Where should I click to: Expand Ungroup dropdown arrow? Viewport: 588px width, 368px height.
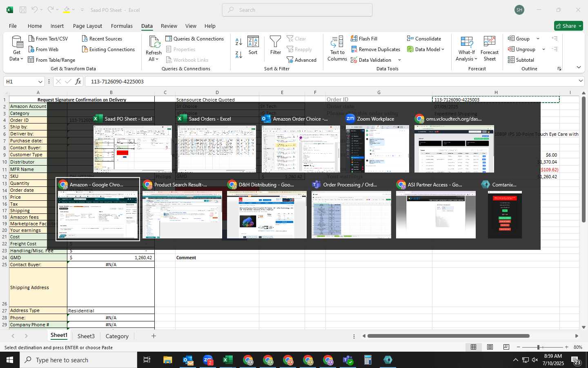[543, 49]
